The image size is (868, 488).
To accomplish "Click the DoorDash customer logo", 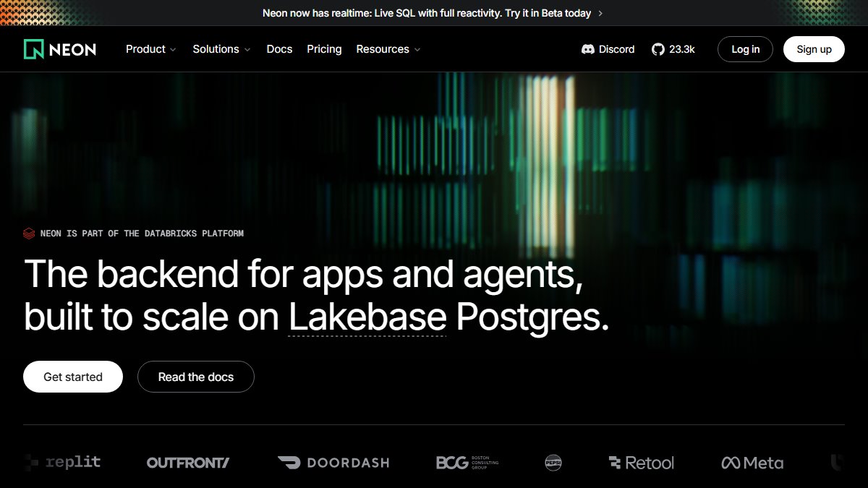I will pyautogui.click(x=333, y=463).
